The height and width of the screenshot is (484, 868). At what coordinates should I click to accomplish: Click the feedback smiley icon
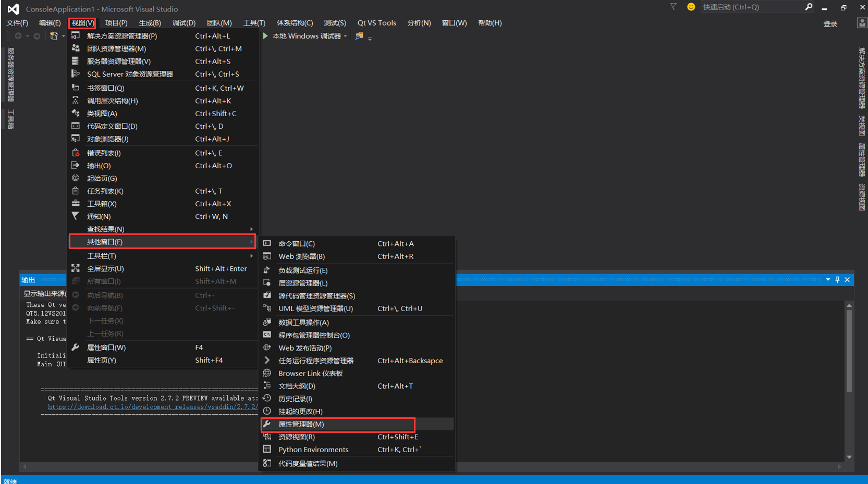tap(691, 7)
